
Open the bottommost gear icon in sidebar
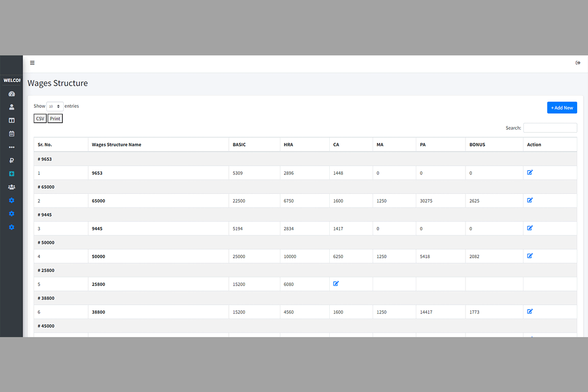[12, 227]
